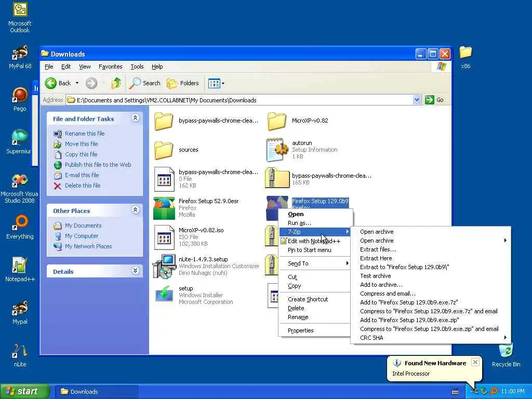
Task: Select the MicroXP-v0.82 folder
Action: 298,121
